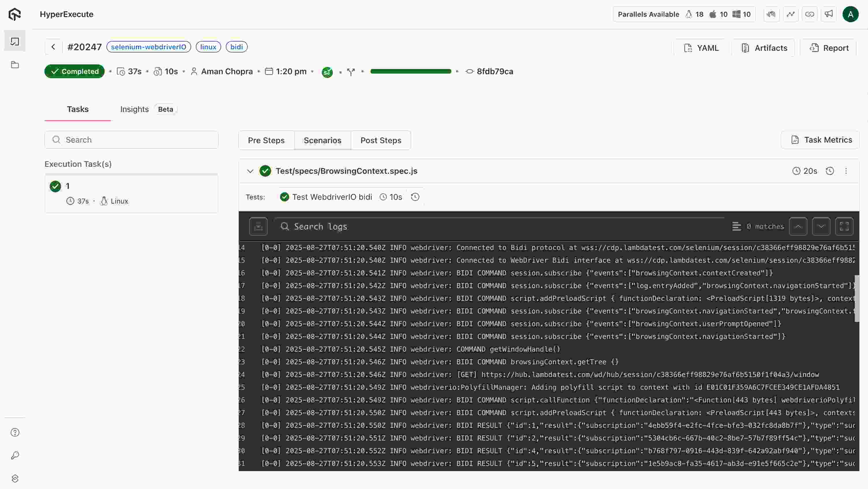
Task: Open the three-dot scenario options menu
Action: point(846,171)
